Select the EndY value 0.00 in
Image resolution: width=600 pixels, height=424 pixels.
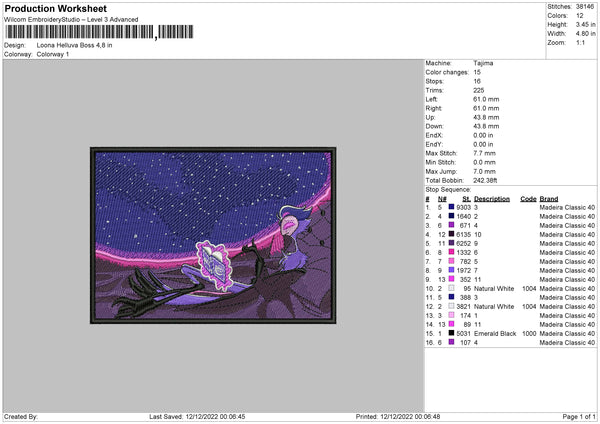[483, 144]
